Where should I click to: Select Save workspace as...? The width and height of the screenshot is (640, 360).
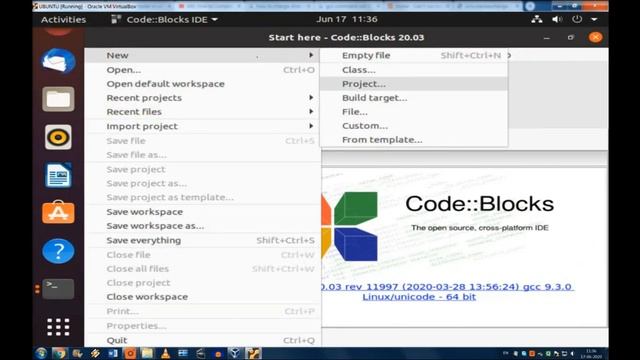point(203,226)
